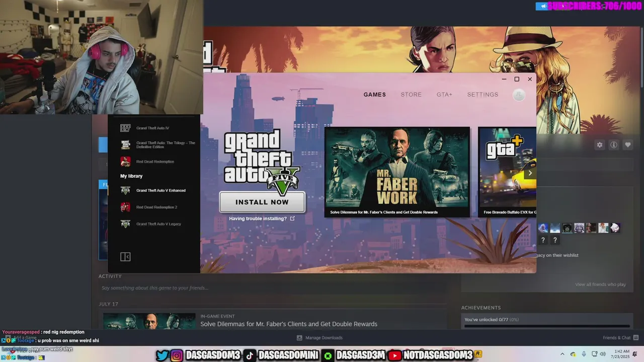Open Steam in-game event Mr. Faber headline
The image size is (644, 362).
289,324
